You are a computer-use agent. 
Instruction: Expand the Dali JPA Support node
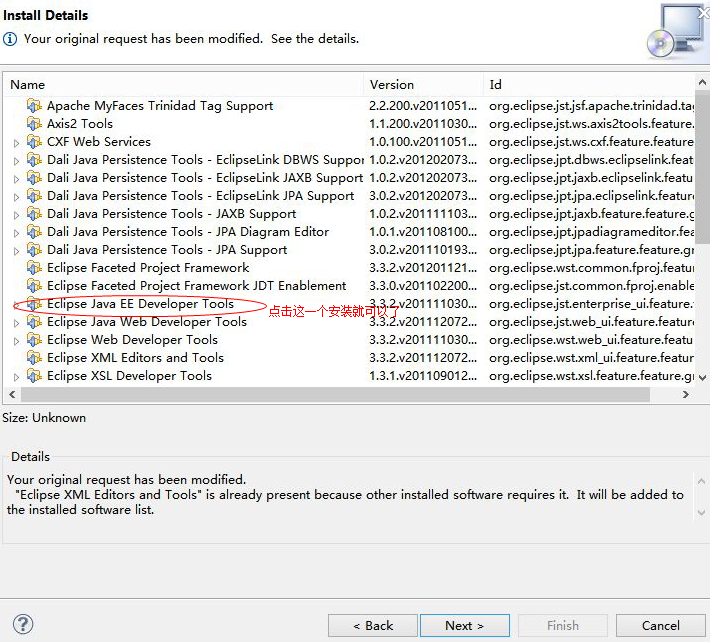[x=16, y=251]
